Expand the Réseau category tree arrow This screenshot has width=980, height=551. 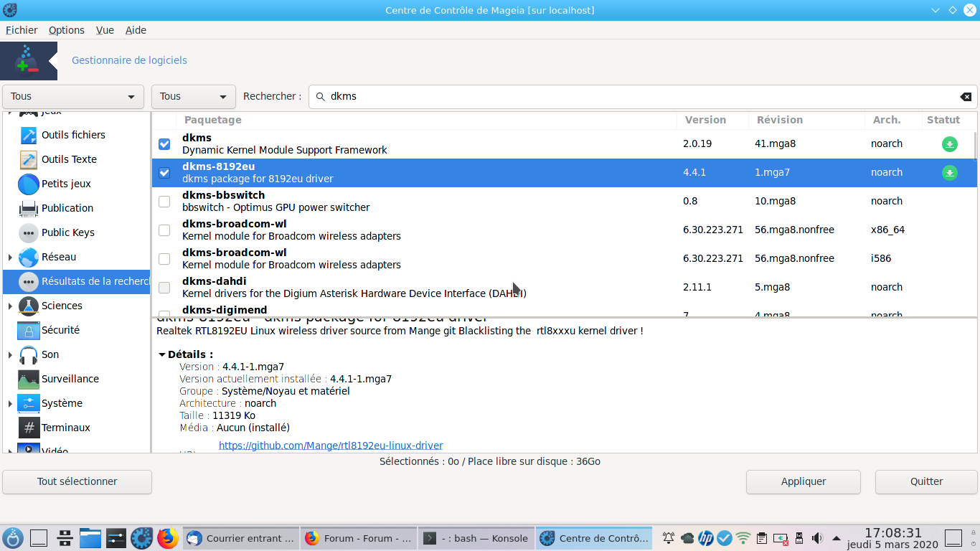pos(10,257)
